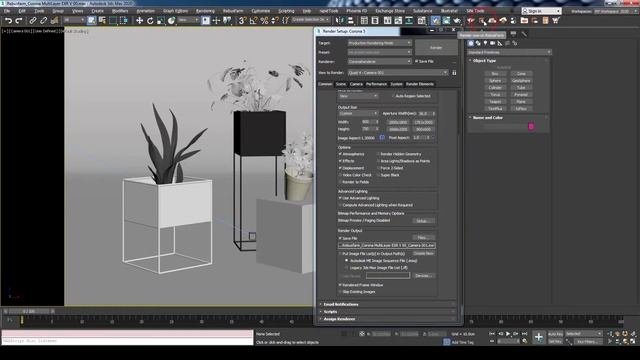
Task: Click the pink object color swatch
Action: (531, 127)
